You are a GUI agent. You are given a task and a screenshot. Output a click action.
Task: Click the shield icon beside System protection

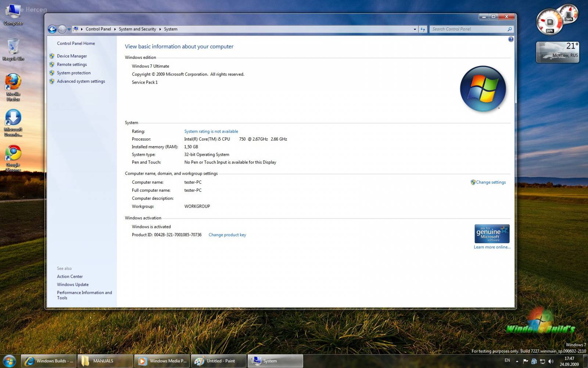click(x=52, y=73)
